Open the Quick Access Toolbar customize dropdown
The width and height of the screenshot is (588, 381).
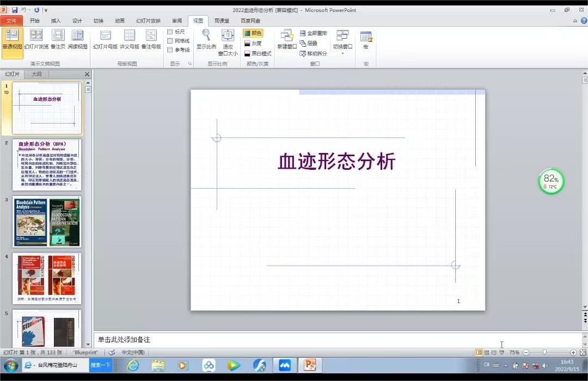(x=46, y=10)
